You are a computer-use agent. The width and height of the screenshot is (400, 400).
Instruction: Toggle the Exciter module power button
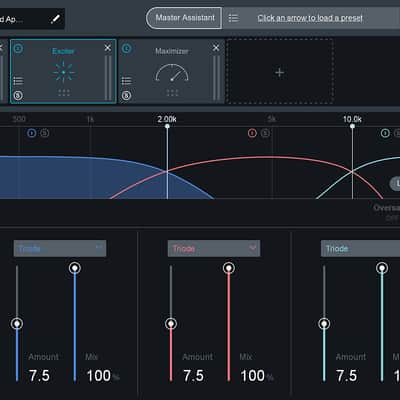tap(18, 49)
